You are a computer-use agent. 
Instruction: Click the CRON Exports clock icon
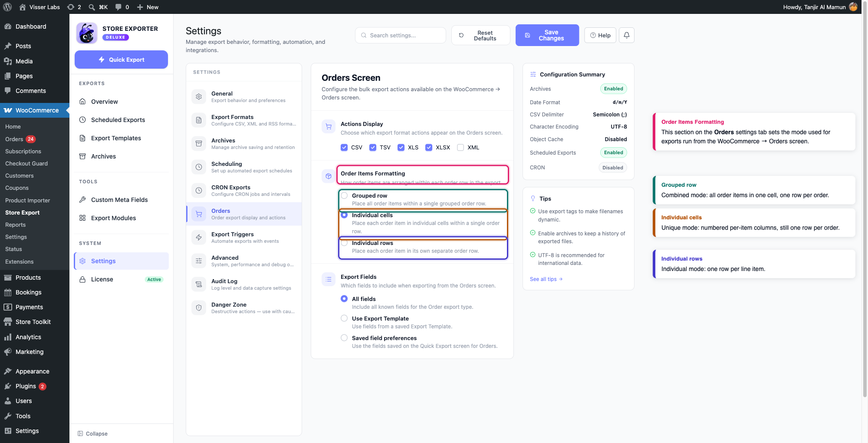coord(199,190)
